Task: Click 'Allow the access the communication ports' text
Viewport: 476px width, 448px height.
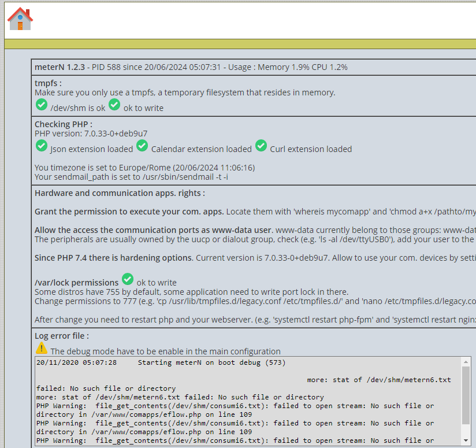Action: coord(154,230)
